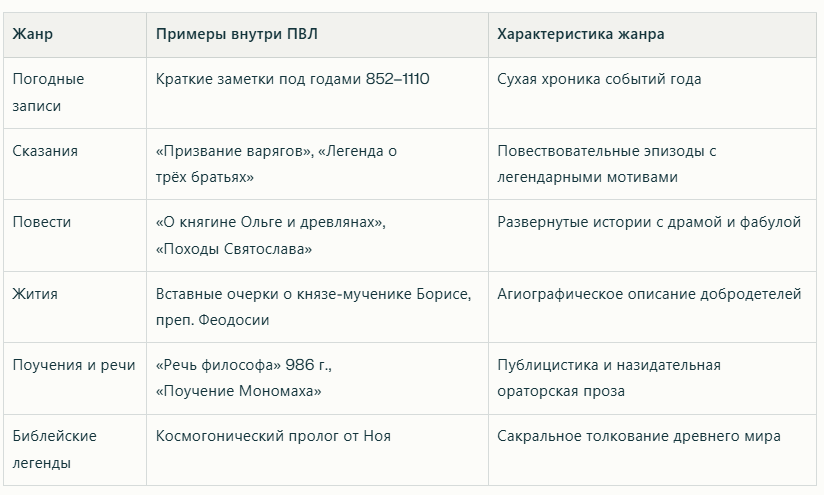Select the «Жития» genre cell
Screen dimensions: 824x495
click(35, 294)
